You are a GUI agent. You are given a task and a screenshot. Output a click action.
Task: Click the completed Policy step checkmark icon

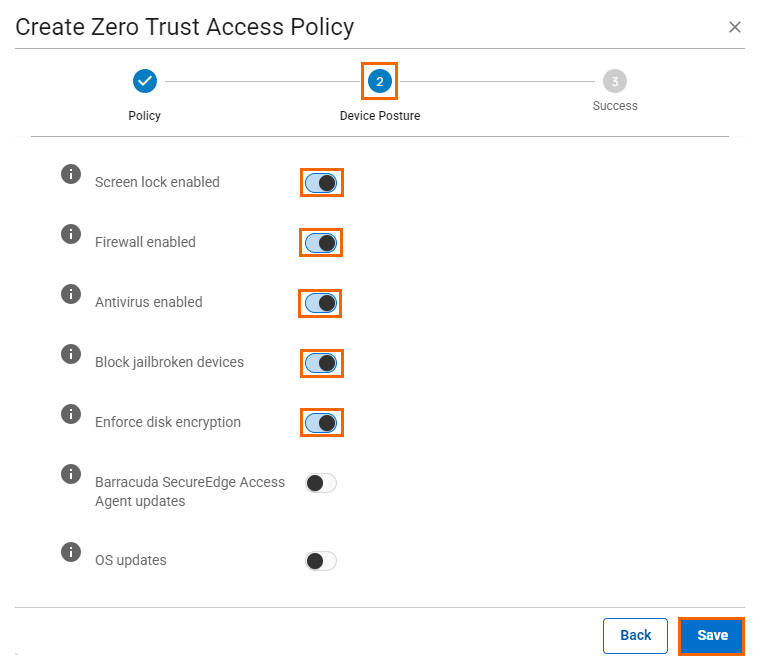(x=145, y=81)
